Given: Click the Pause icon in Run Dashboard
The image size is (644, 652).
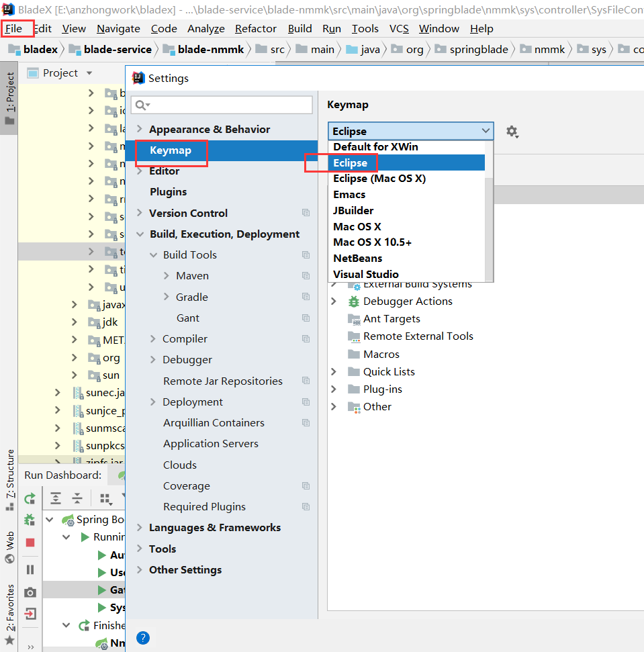Looking at the screenshot, I should pos(30,569).
